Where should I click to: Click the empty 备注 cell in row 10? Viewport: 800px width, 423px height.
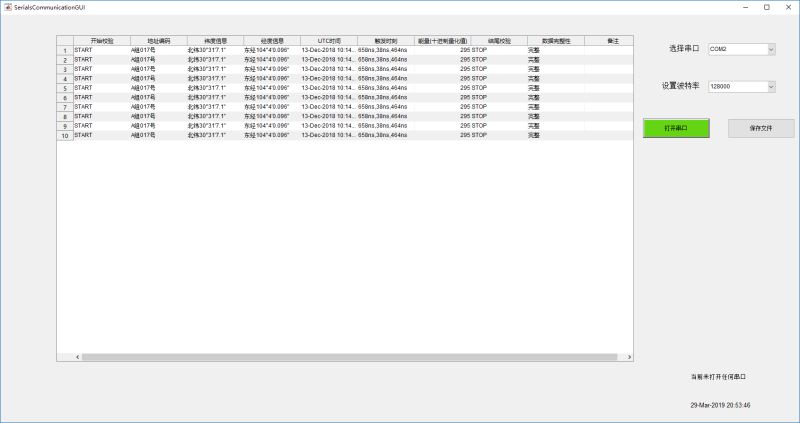[x=609, y=135]
